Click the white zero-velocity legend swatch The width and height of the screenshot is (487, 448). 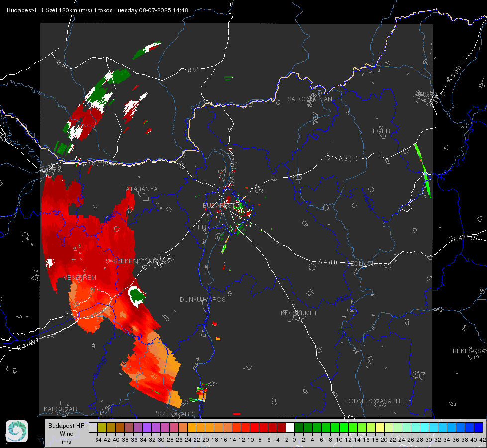290,427
